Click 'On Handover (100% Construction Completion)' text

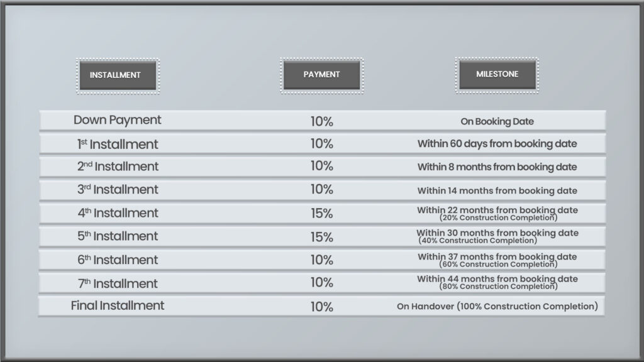point(497,306)
